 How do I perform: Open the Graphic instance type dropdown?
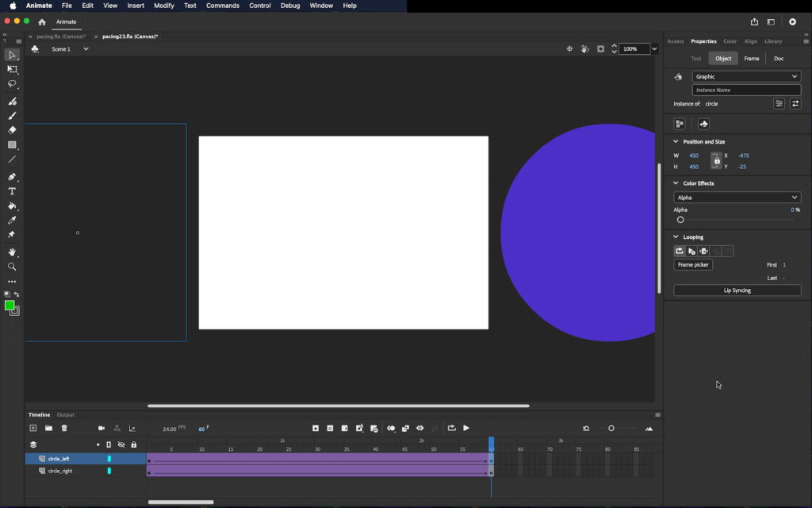(745, 76)
